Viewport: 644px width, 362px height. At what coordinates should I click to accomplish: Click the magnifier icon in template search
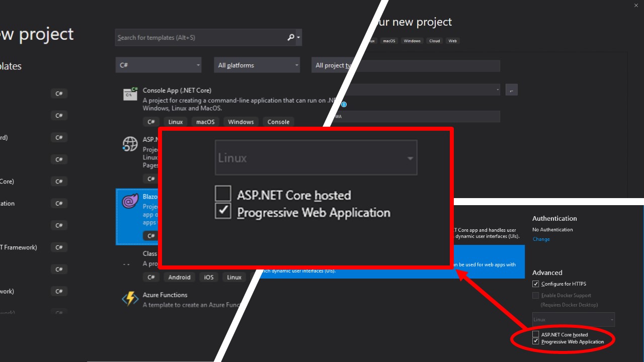[x=291, y=37]
